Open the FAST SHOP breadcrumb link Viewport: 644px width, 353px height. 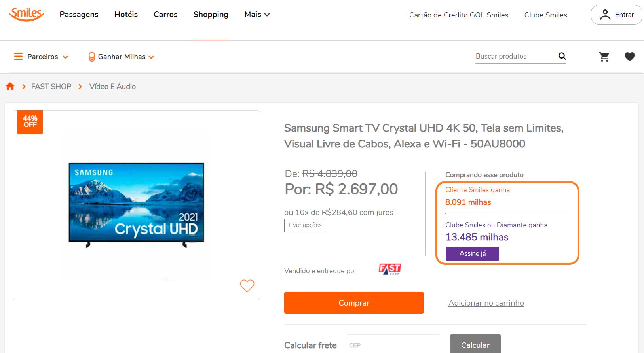point(51,86)
